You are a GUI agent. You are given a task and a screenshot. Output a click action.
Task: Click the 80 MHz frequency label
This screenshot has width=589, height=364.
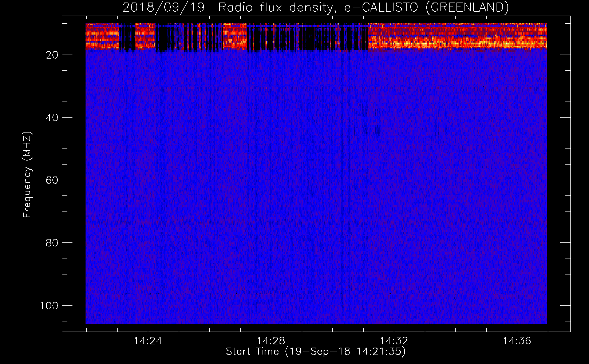(x=52, y=243)
